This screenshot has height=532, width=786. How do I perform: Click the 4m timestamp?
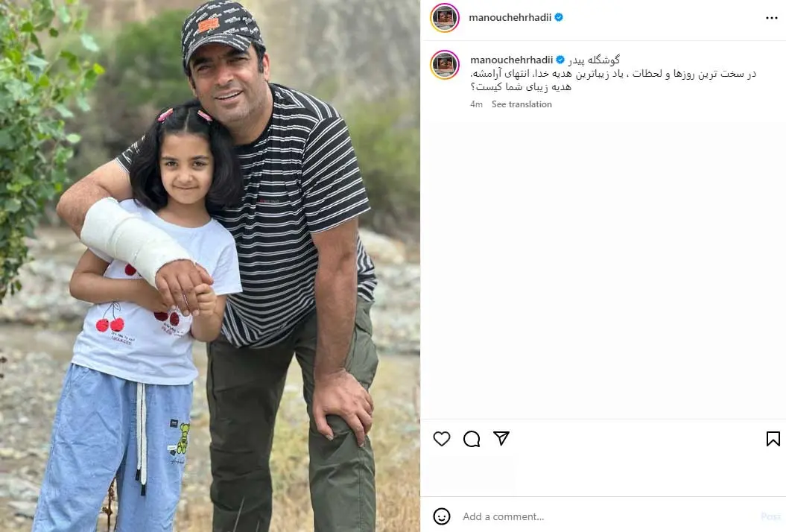click(x=476, y=104)
